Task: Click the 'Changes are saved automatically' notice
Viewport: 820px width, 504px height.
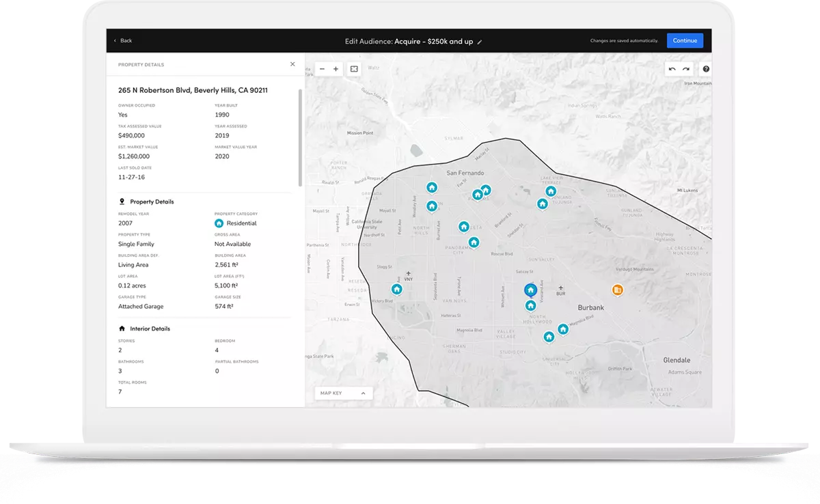Action: pos(625,41)
